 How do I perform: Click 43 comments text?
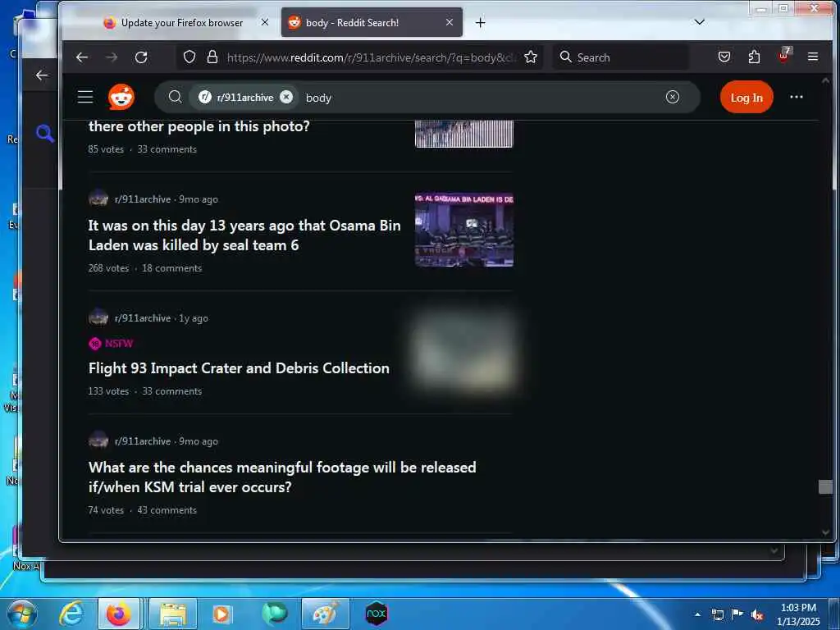167,510
